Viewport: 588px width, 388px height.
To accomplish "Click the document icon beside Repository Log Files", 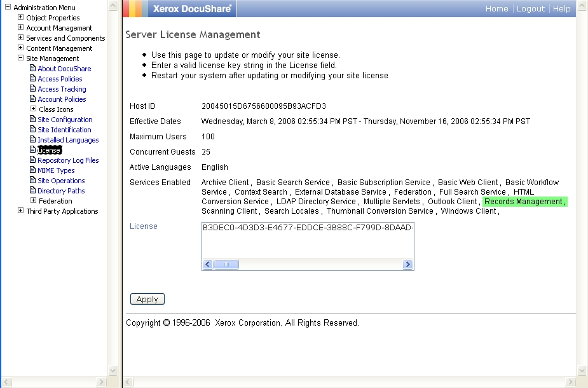I will pyautogui.click(x=32, y=160).
